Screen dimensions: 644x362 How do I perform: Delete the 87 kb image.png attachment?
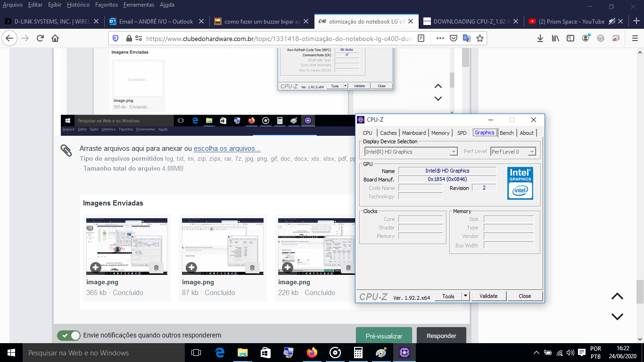pos(252,267)
